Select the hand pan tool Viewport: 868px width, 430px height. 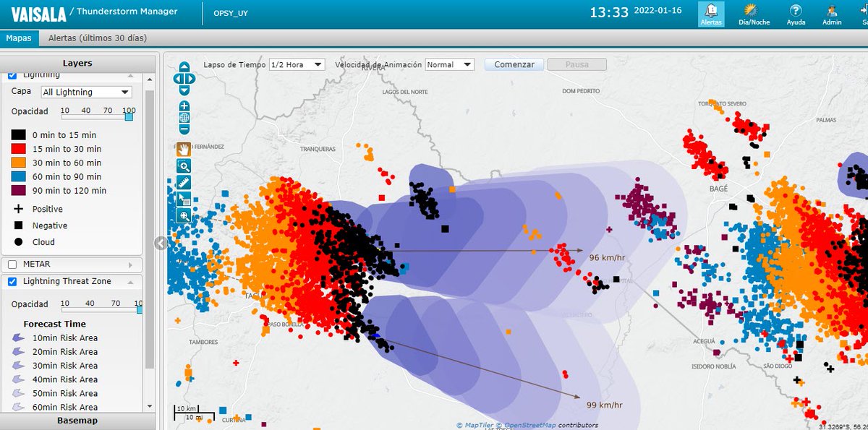tap(184, 150)
